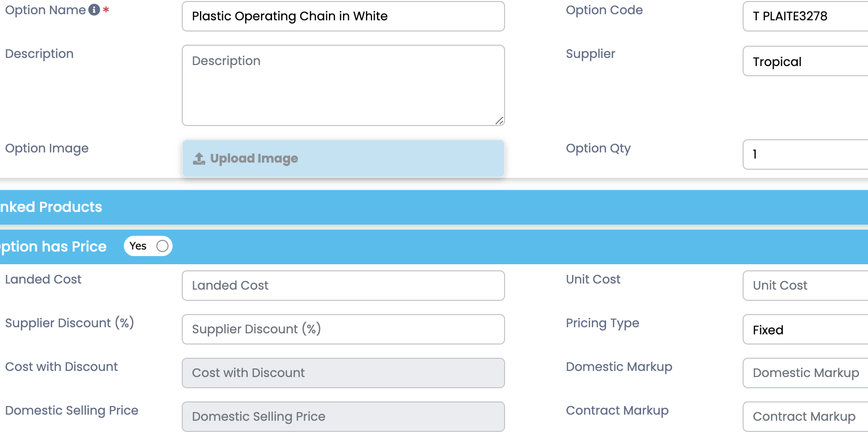This screenshot has height=437, width=868.
Task: Click the greyed Cost with Discount field
Action: click(343, 373)
